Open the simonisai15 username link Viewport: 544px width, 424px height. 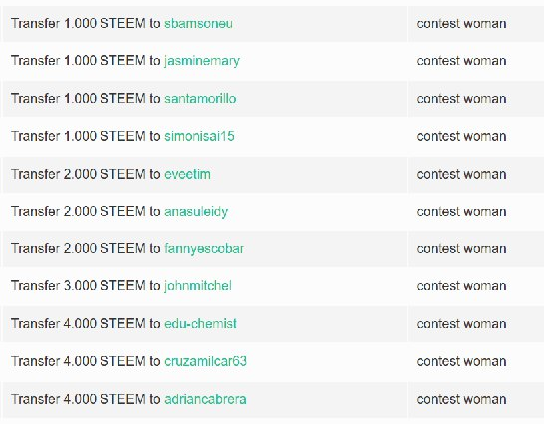[199, 136]
